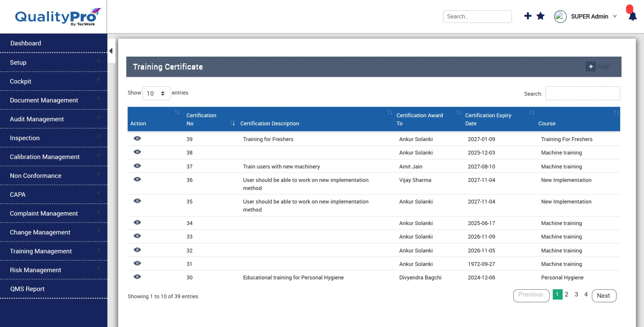The image size is (644, 327).
Task: Select the Inspection sidebar menu label
Action: (x=25, y=138)
